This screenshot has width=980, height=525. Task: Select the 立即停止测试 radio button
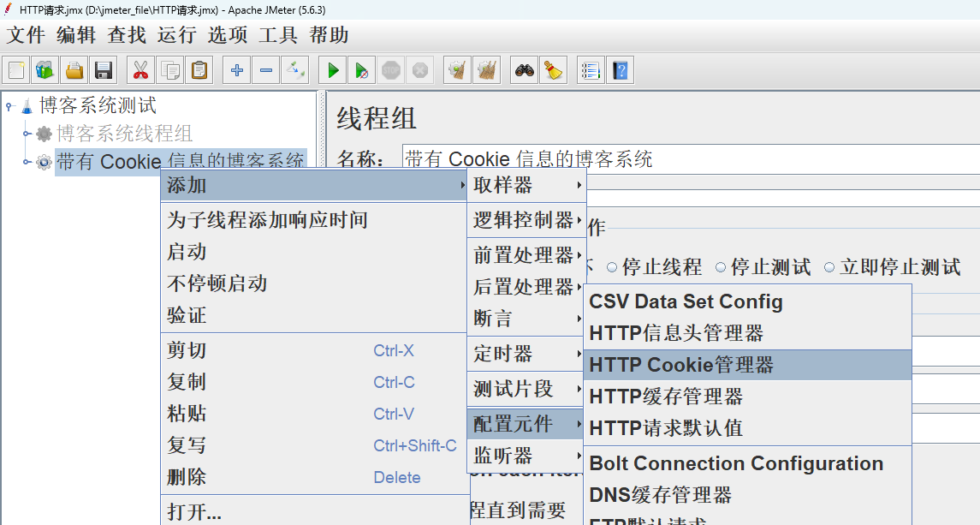829,268
